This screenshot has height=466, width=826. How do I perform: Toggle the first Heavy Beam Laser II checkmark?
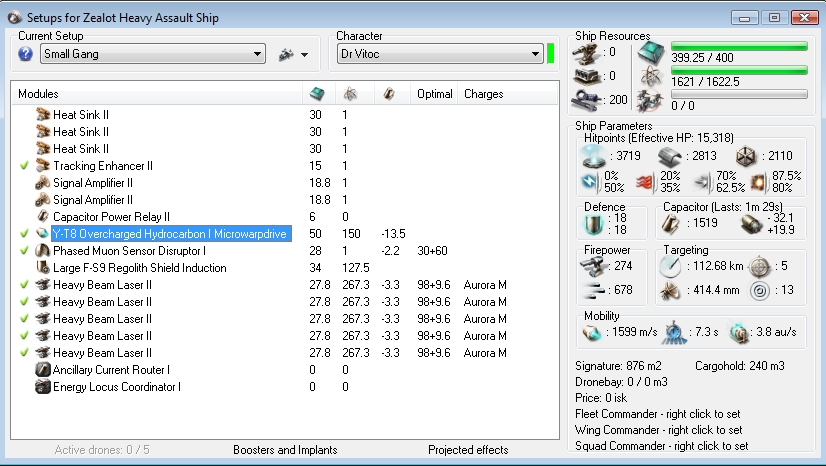coord(24,285)
